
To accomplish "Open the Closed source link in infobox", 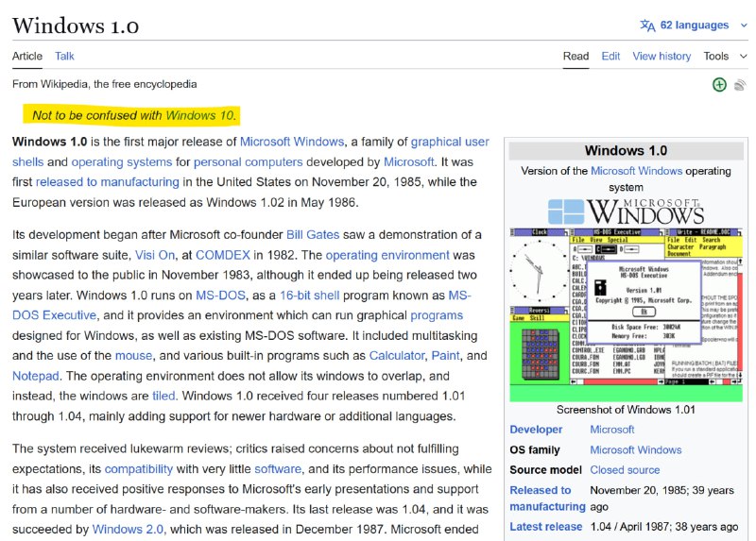I will tap(625, 469).
